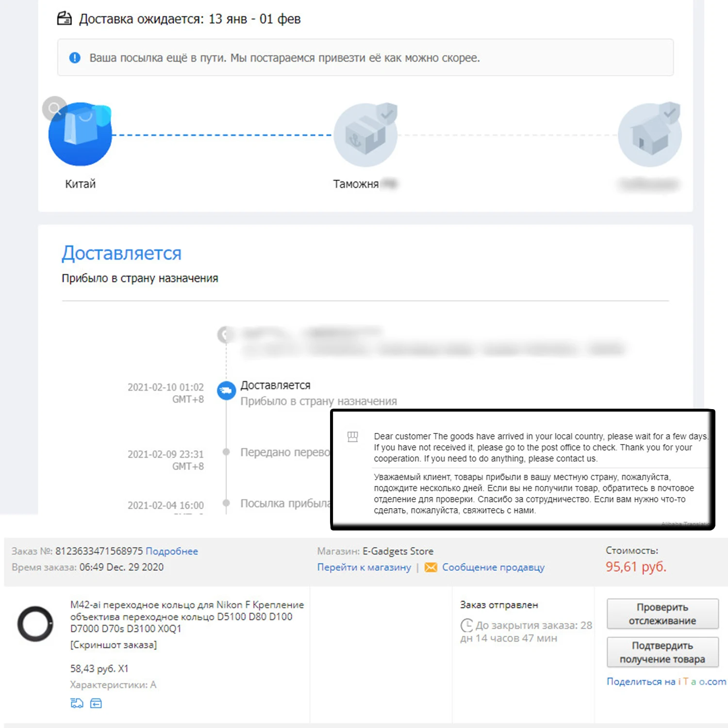The image size is (728, 728).
Task: Open the Подробнее order details link
Action: pos(172,551)
